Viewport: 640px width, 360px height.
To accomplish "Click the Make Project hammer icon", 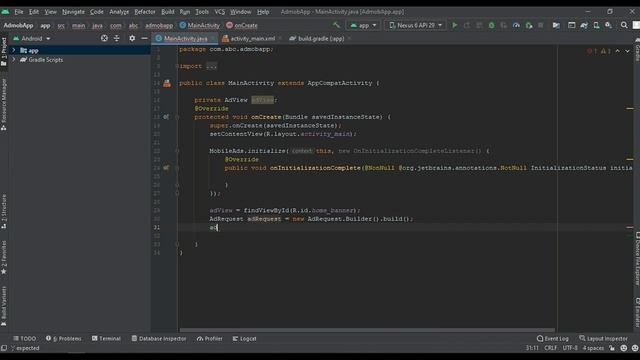I will click(x=336, y=25).
